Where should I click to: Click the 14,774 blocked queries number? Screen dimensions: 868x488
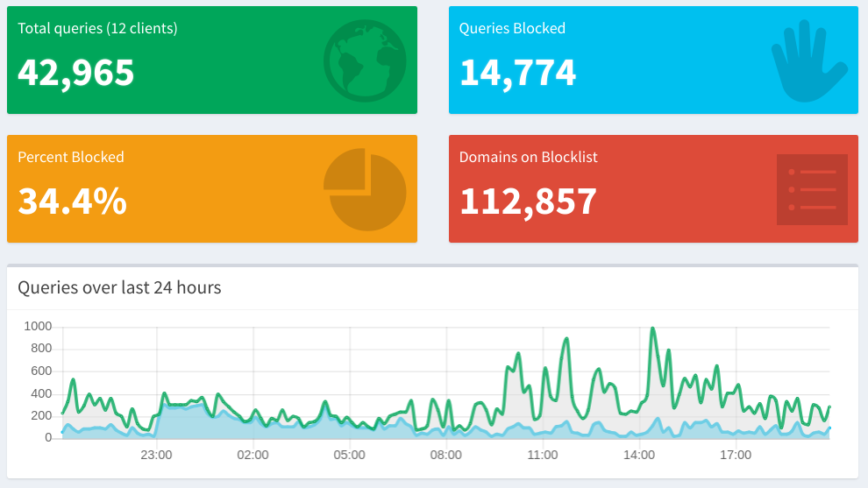click(517, 73)
